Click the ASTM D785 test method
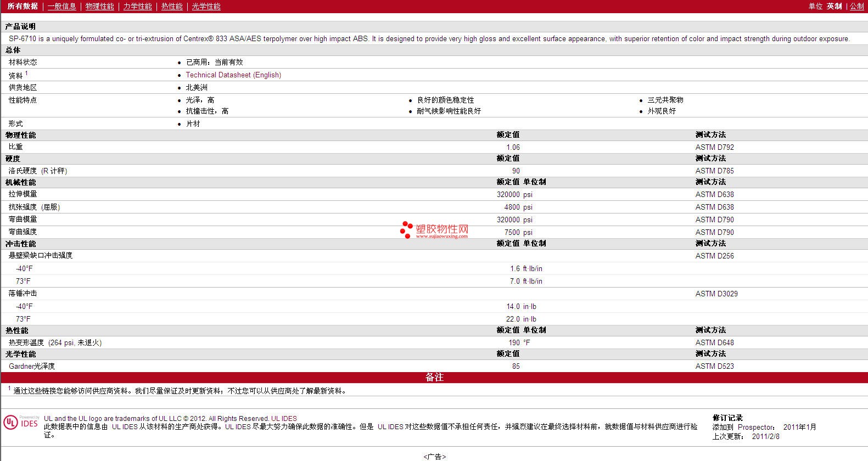Image resolution: width=868 pixels, height=461 pixels. click(x=714, y=171)
